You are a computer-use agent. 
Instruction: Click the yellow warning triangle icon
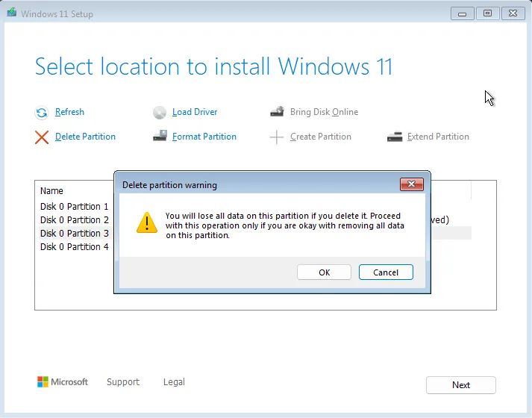[147, 222]
